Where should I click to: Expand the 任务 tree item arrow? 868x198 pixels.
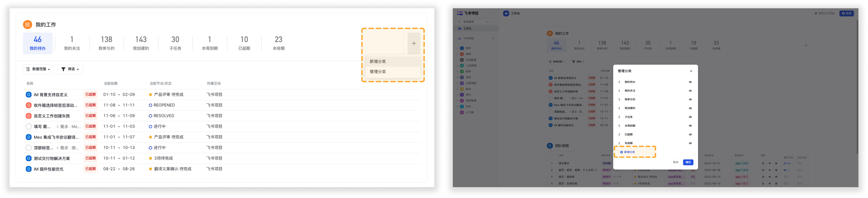coord(457,107)
